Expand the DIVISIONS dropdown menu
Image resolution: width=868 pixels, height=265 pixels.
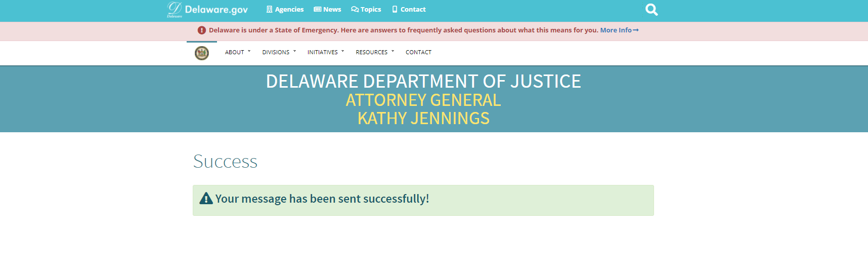[279, 52]
